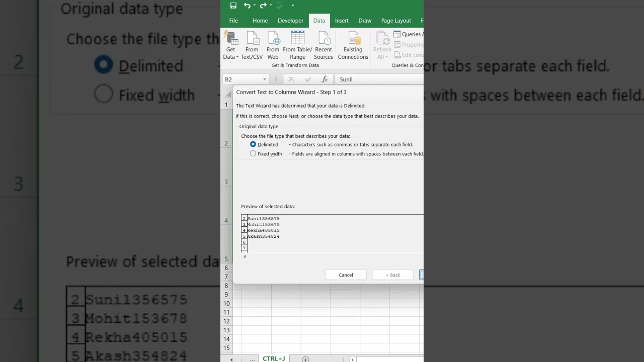Click the From Web icon
The height and width of the screenshot is (362, 644).
tap(273, 45)
